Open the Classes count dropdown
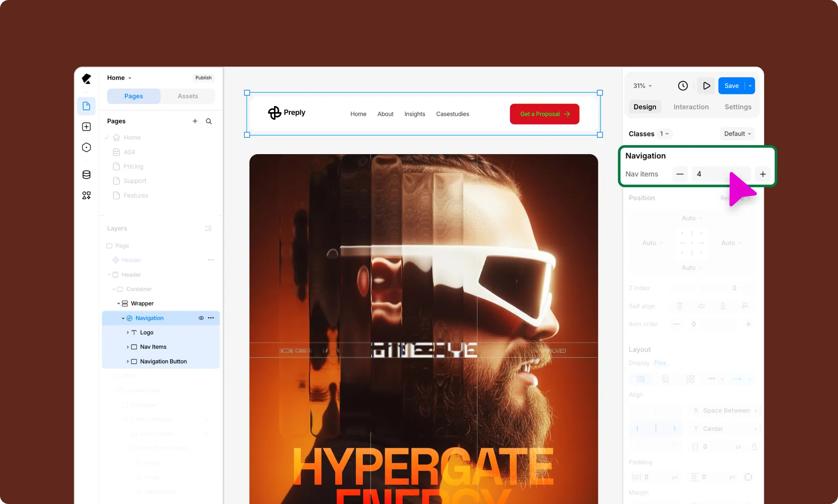Image resolution: width=838 pixels, height=504 pixels. coord(665,134)
